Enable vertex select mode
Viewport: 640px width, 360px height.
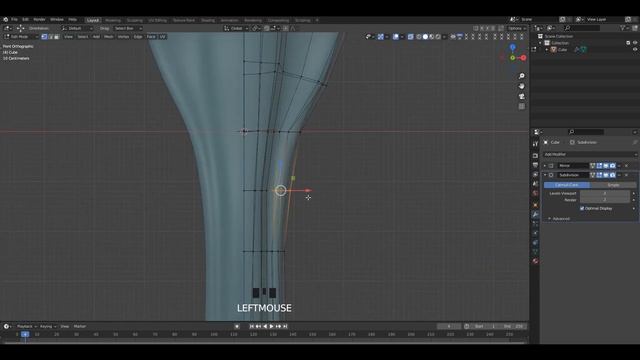44,37
